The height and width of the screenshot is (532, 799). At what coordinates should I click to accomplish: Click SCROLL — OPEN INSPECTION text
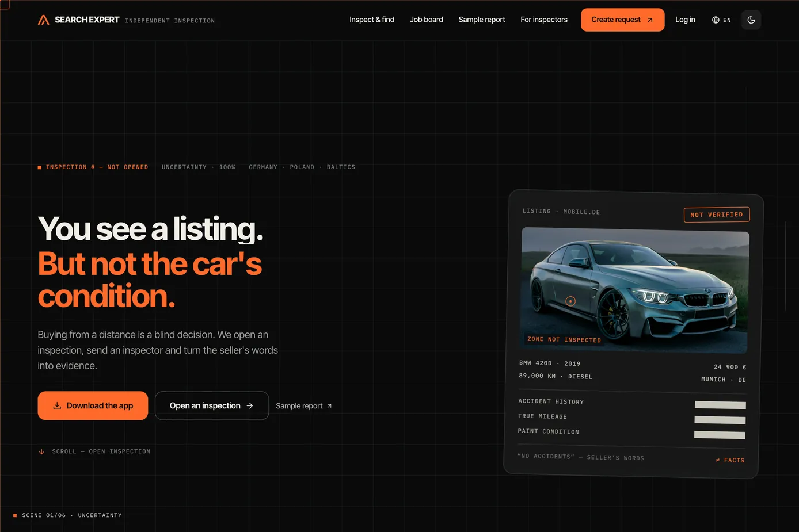[101, 451]
